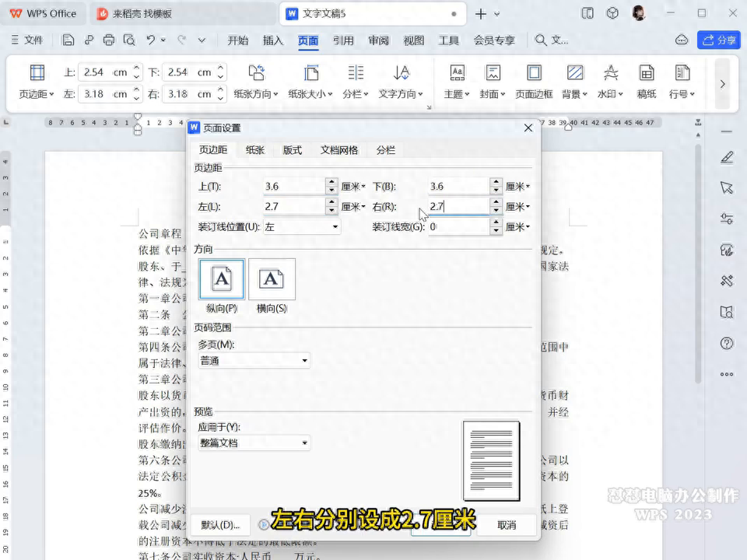Click the 默认(D) button
Image resolution: width=747 pixels, height=560 pixels.
pyautogui.click(x=223, y=525)
